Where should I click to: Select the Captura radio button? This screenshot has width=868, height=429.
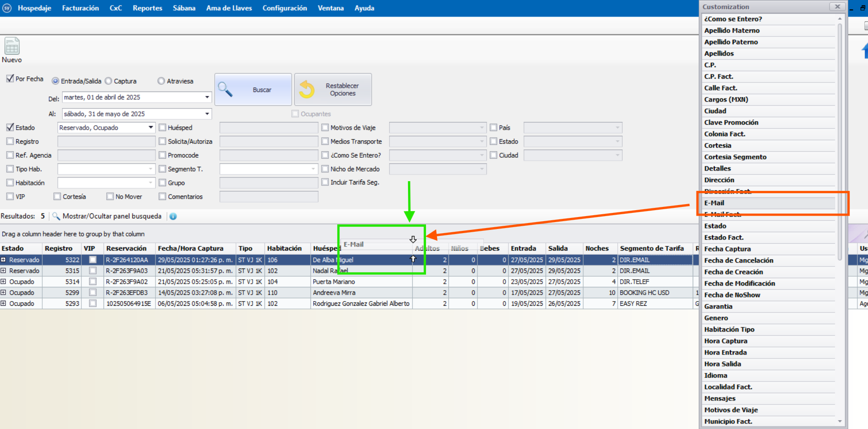click(x=109, y=81)
